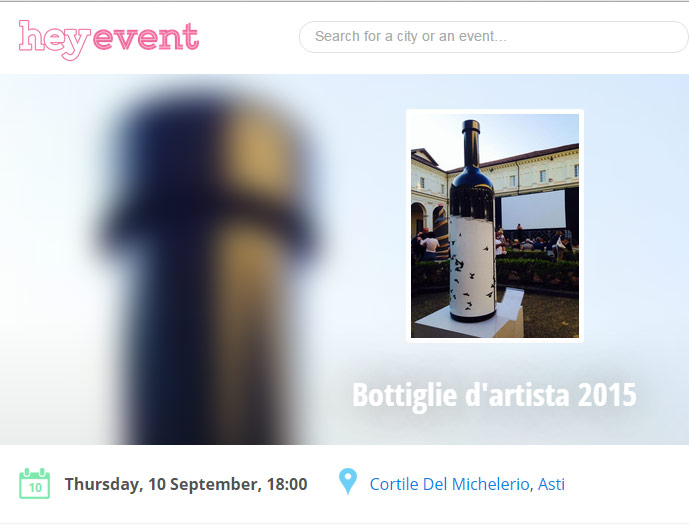
Task: Click the blue location pin icon
Action: (x=348, y=482)
